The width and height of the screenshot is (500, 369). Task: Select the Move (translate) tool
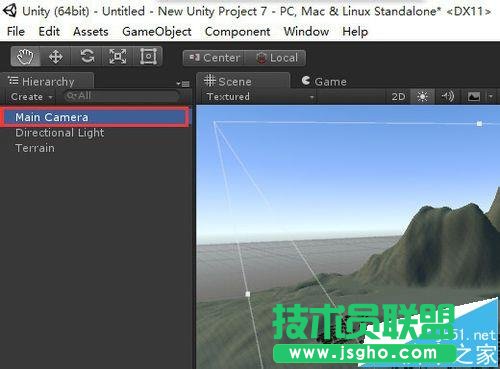56,56
